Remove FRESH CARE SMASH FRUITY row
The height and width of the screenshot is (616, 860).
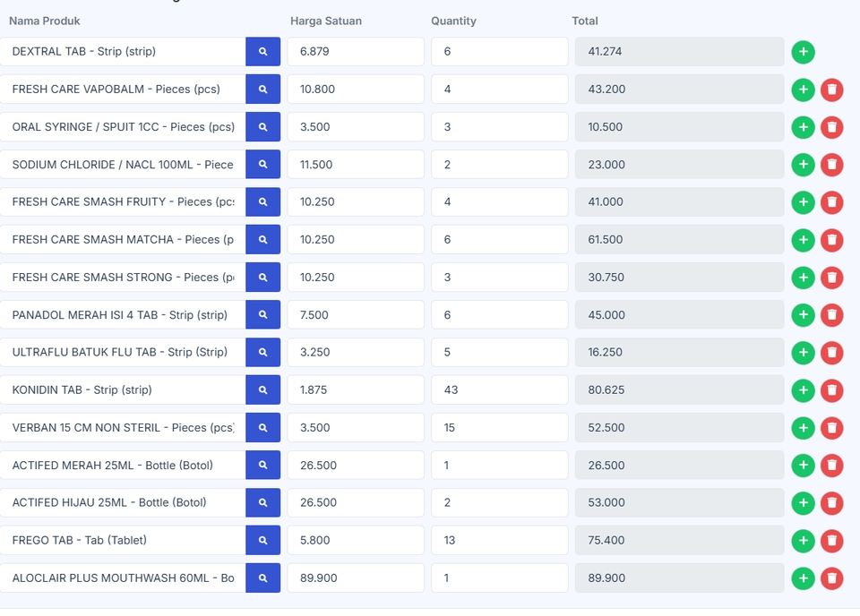(832, 202)
